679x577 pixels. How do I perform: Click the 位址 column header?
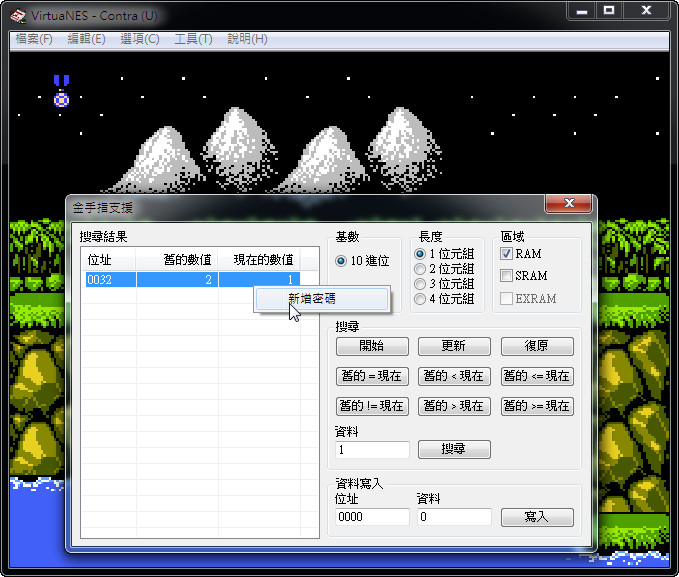coord(109,259)
